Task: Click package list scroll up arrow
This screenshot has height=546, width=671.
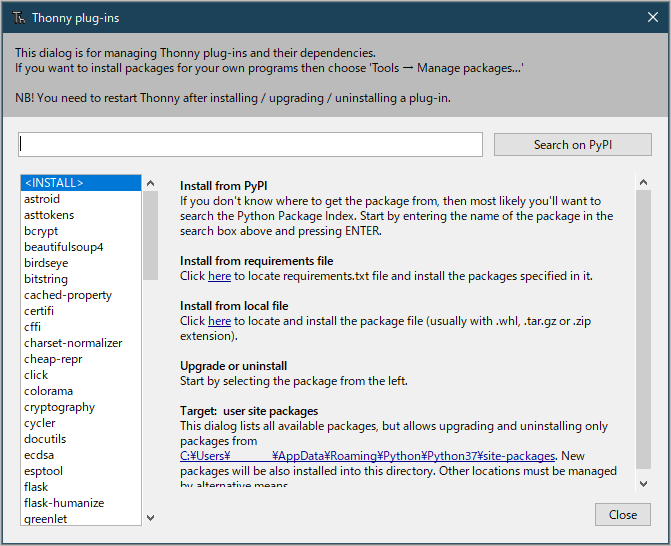Action: pos(150,183)
